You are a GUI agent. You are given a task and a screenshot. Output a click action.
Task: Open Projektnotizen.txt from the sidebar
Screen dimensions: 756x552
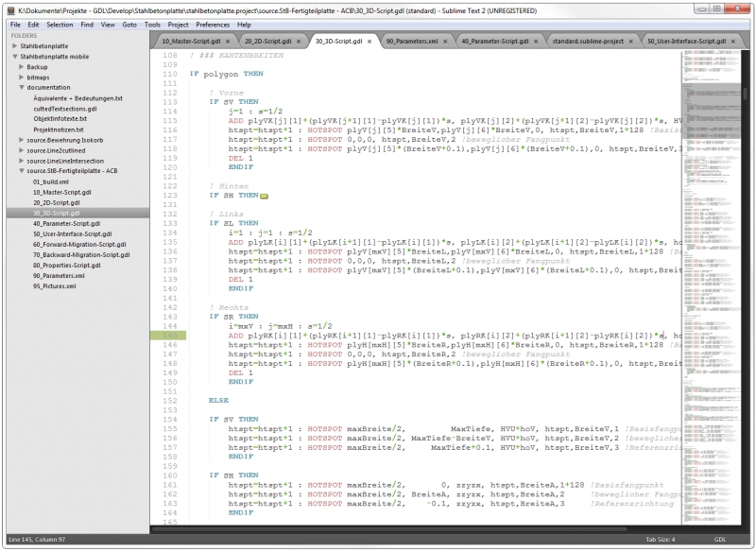tap(60, 129)
